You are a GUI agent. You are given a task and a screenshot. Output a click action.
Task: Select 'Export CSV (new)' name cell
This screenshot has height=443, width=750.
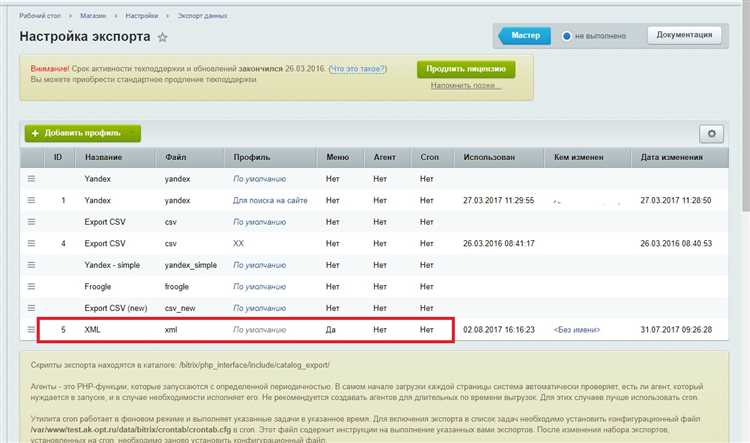(x=116, y=308)
